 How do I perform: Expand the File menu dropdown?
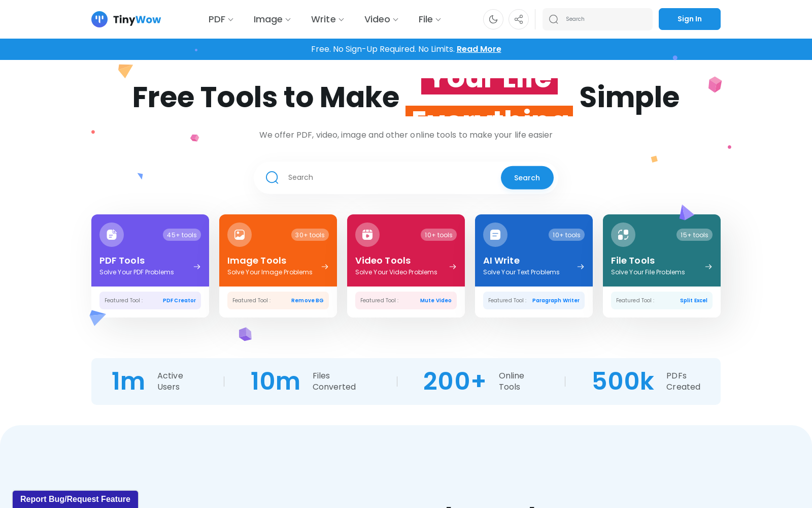point(430,19)
